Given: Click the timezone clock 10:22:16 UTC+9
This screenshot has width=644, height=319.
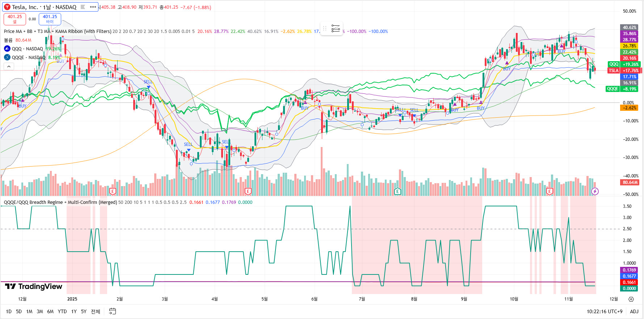Looking at the screenshot, I should click(605, 311).
